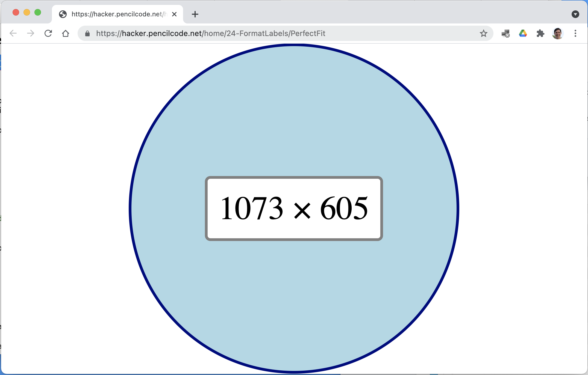Expand the tab search dropdown arrow
Viewport: 588px width, 375px height.
575,14
